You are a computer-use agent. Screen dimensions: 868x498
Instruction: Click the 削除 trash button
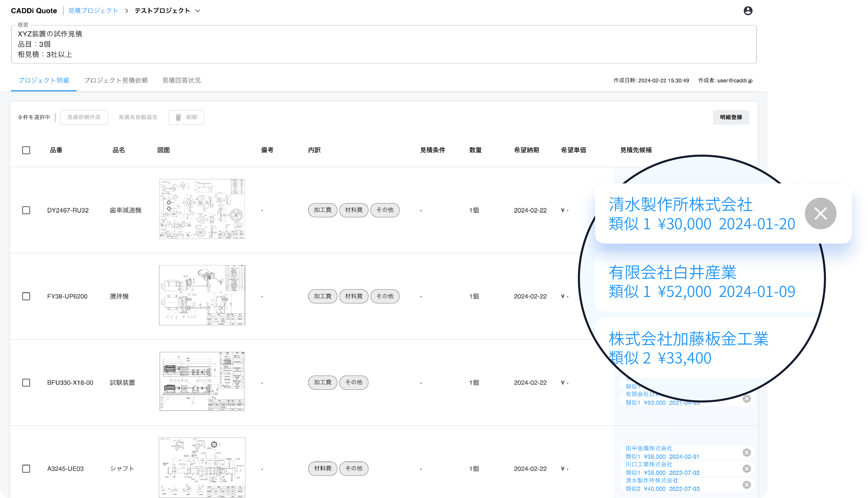tap(187, 117)
